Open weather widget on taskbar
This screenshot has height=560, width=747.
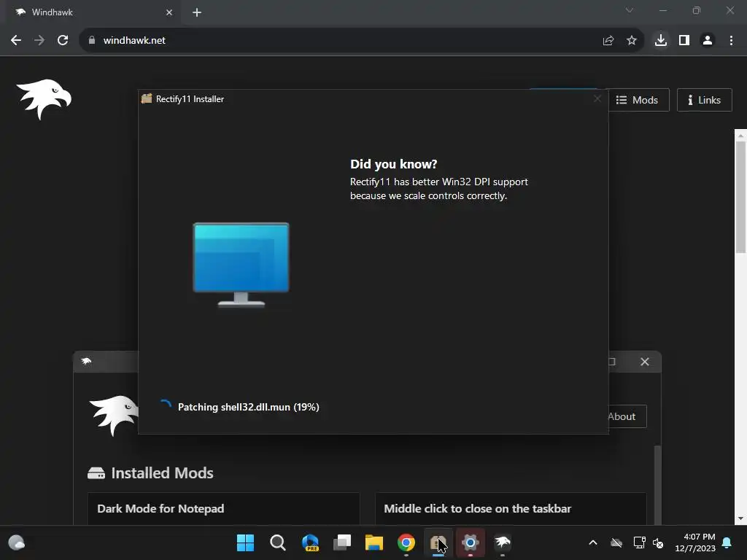point(17,542)
